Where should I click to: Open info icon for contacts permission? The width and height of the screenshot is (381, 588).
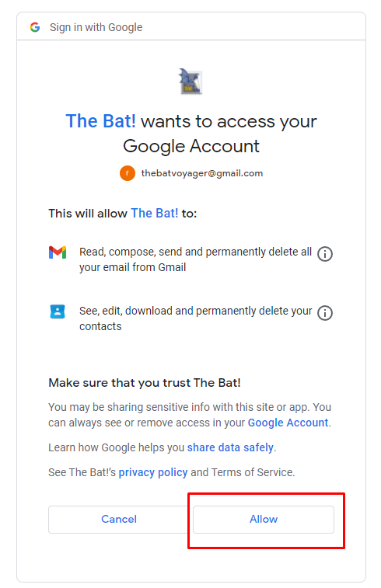325,313
